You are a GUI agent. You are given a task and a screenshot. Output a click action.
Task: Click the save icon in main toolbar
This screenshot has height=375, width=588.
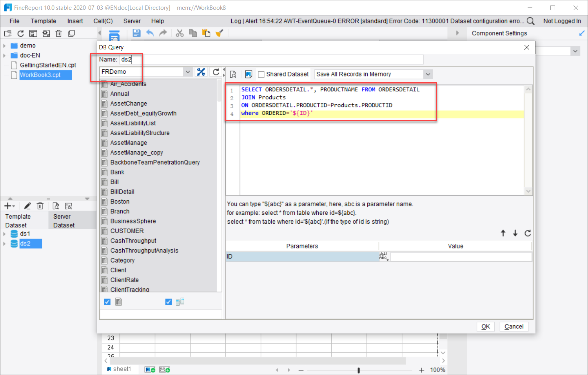coord(136,33)
